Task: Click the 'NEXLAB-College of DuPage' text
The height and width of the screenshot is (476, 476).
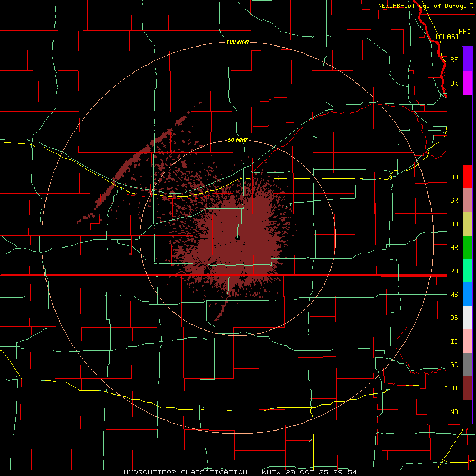Action: (422, 6)
